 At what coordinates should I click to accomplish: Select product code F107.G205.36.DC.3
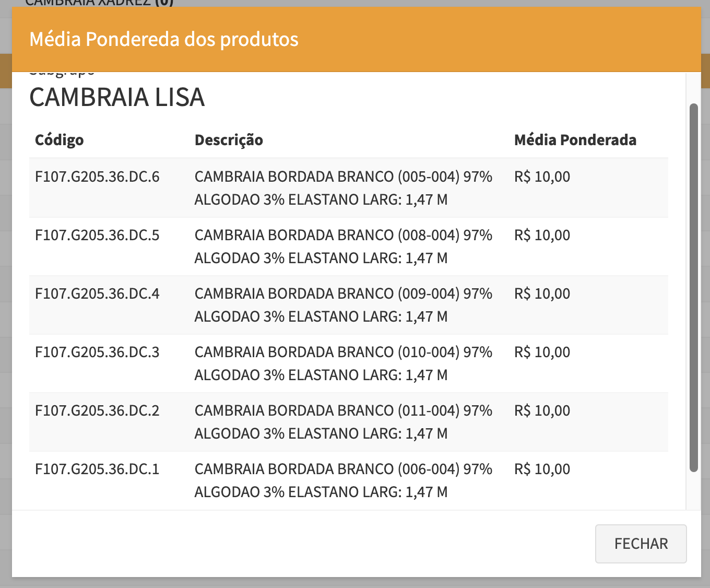97,352
